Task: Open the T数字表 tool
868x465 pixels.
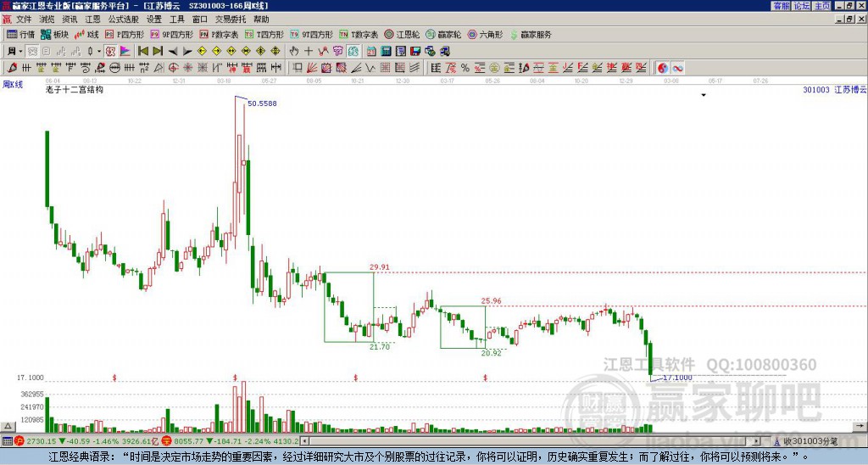Action: pos(359,34)
